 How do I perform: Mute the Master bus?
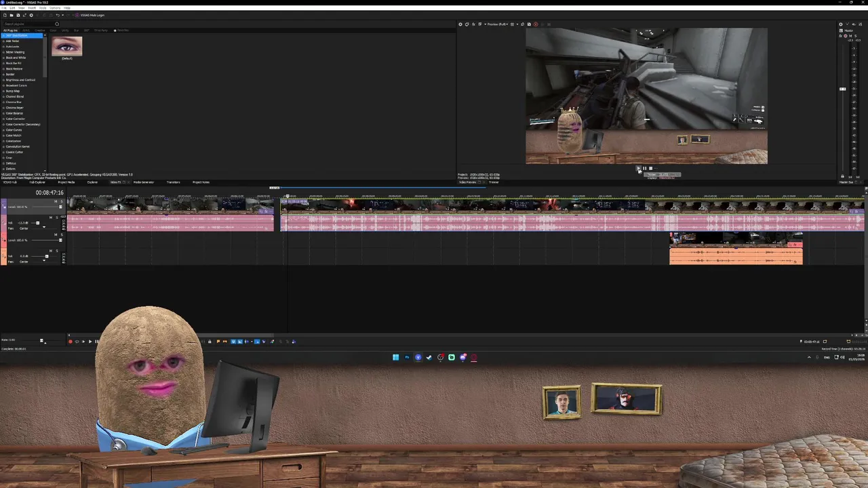tap(850, 36)
